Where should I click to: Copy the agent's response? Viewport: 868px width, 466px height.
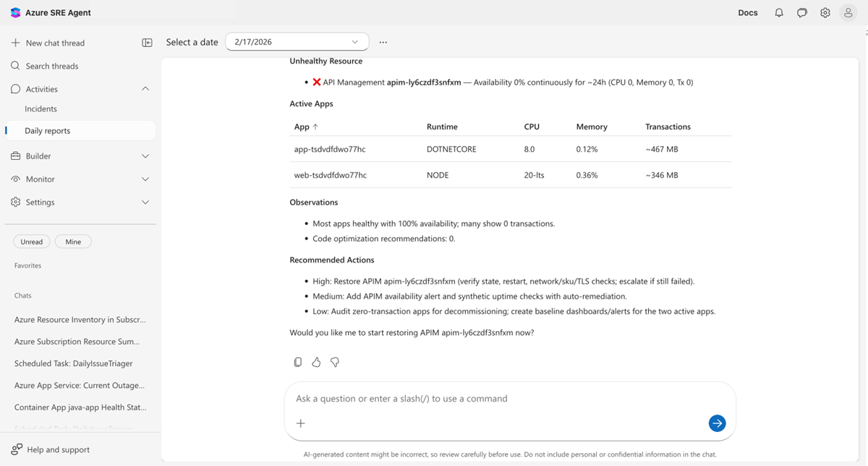[x=297, y=362]
